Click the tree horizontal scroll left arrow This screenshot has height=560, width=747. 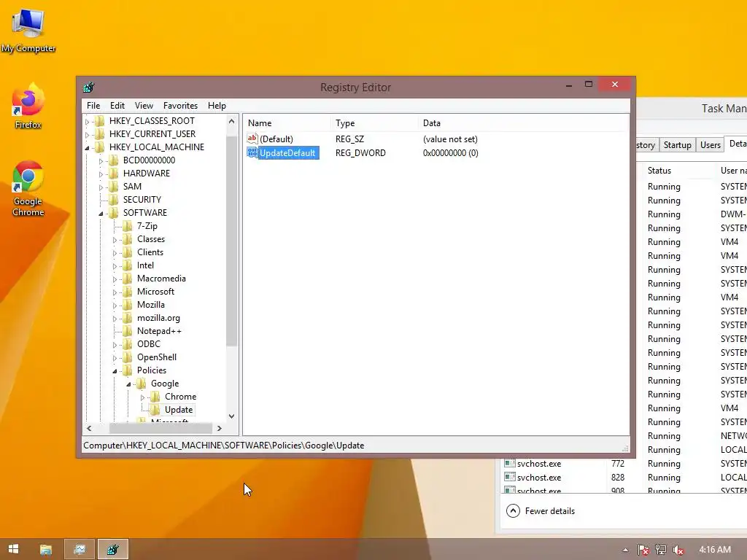pos(89,429)
